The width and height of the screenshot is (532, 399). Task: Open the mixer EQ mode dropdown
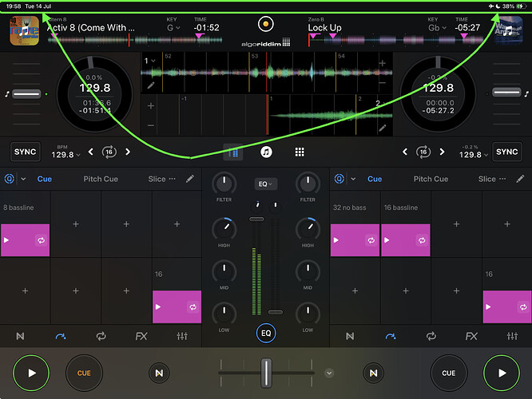266,184
